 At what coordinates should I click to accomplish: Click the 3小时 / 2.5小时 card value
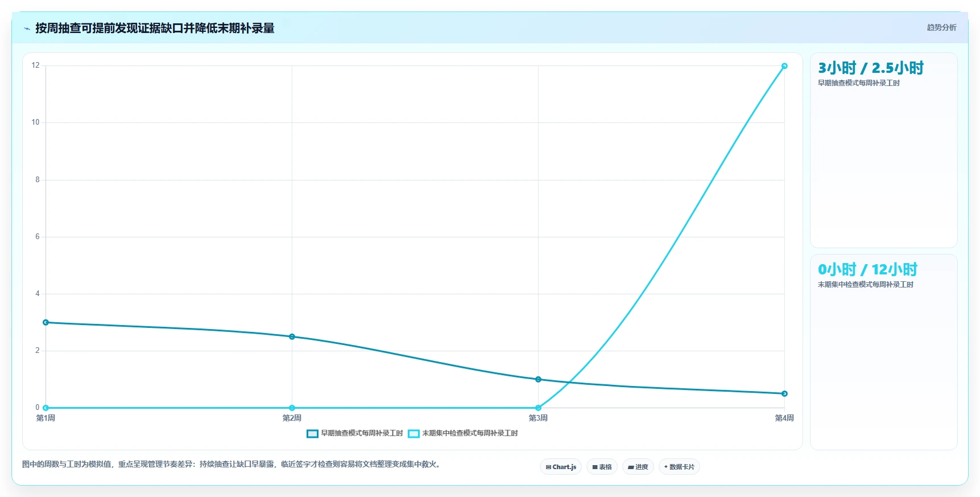tap(871, 68)
